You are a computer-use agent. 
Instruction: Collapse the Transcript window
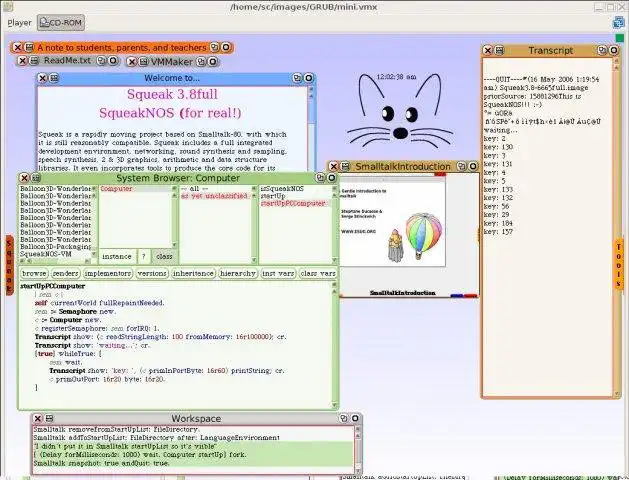click(x=614, y=50)
